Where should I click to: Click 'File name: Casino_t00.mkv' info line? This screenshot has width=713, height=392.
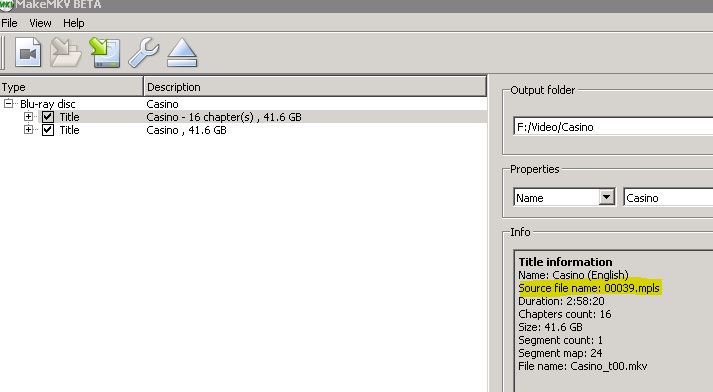tap(582, 366)
